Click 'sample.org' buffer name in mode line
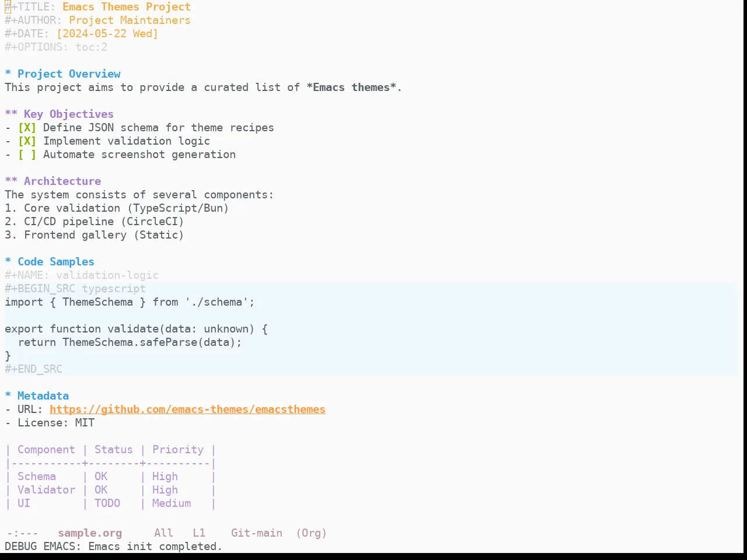Viewport: 747px width, 560px height. click(x=90, y=533)
